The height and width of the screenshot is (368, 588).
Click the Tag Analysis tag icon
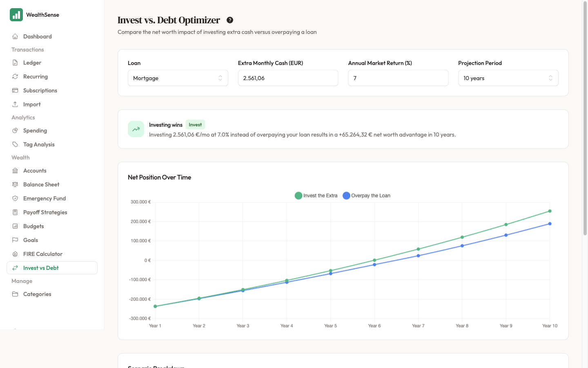15,144
